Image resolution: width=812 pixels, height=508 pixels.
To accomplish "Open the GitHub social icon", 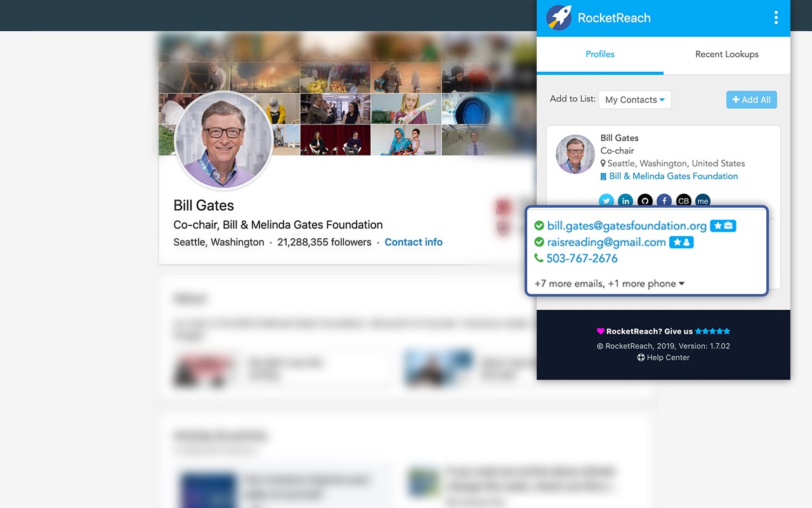I will [645, 201].
